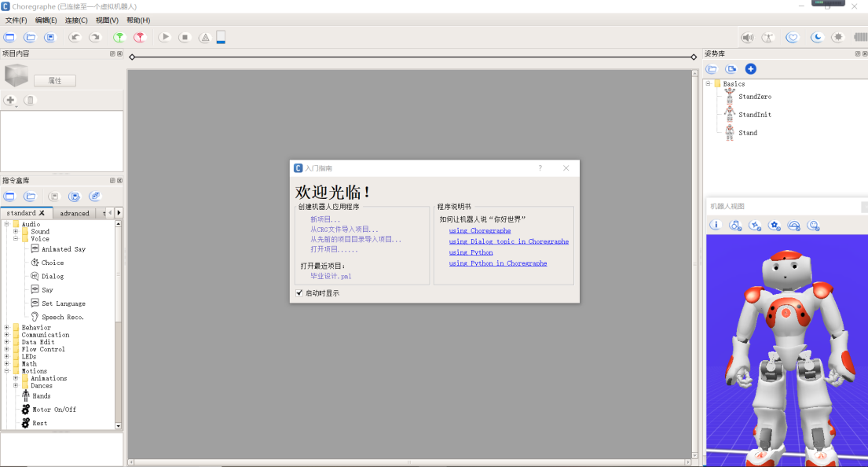Click the delete icon in project panel
This screenshot has width=868, height=467.
click(x=30, y=100)
